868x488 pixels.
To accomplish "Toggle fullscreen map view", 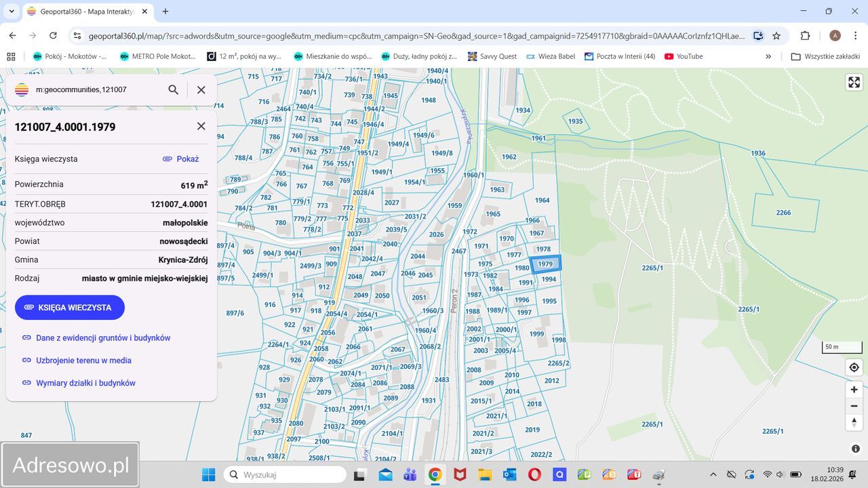I will point(854,83).
